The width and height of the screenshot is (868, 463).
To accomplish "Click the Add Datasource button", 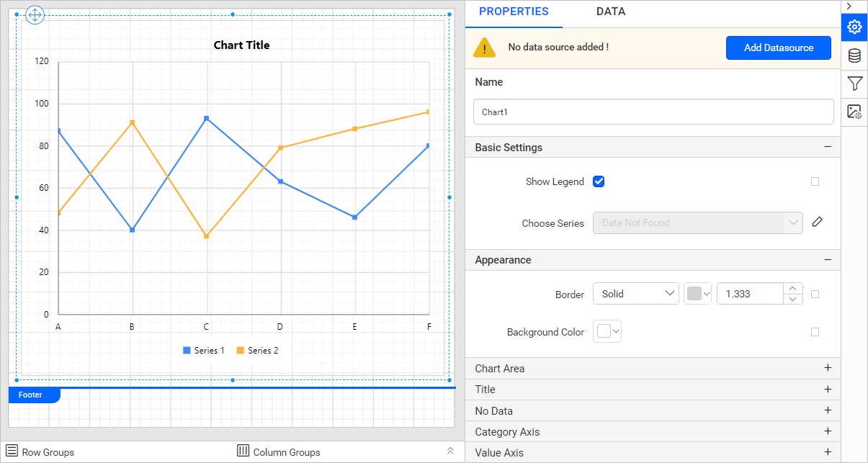I will pyautogui.click(x=779, y=48).
